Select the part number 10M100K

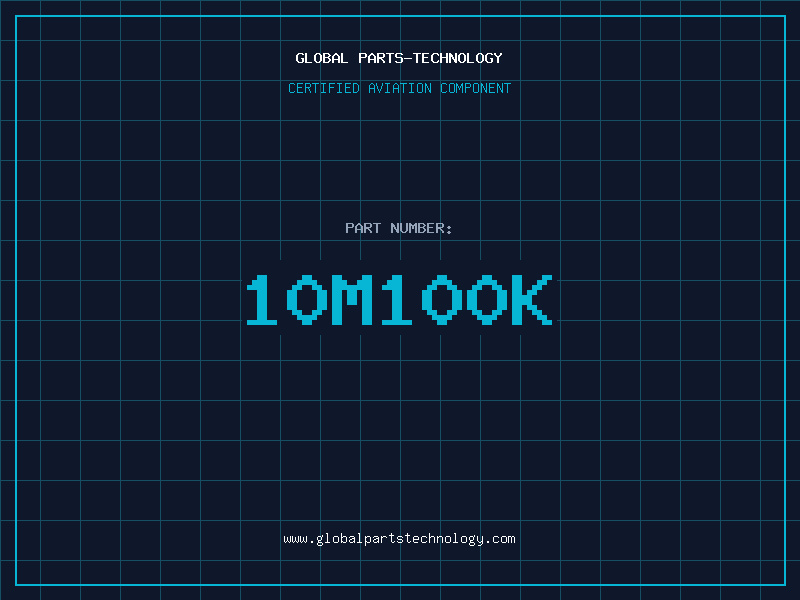click(399, 299)
